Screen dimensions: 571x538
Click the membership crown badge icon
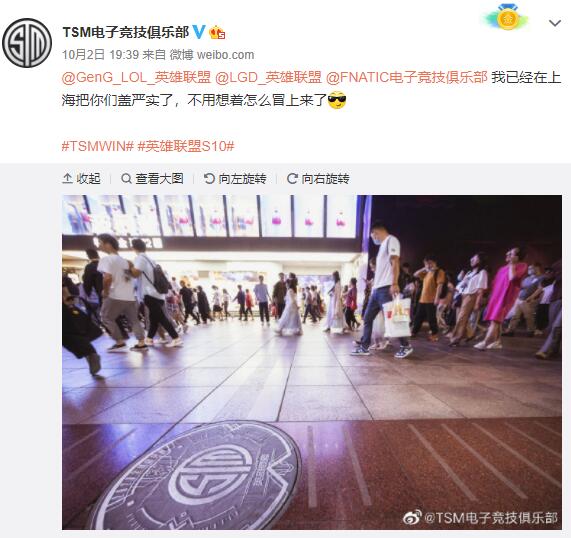(217, 33)
